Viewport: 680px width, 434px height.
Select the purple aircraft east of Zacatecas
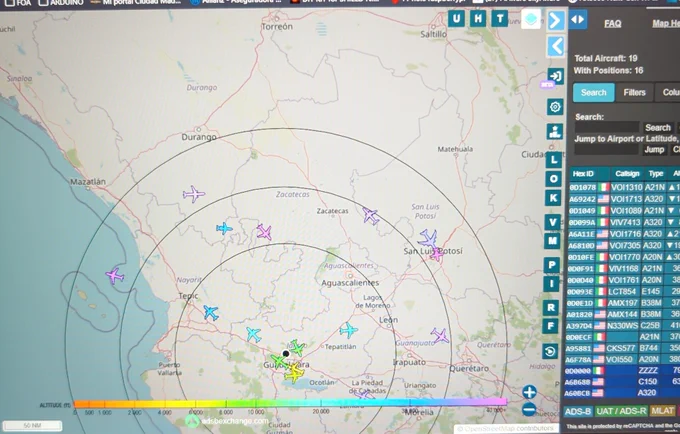pos(371,215)
